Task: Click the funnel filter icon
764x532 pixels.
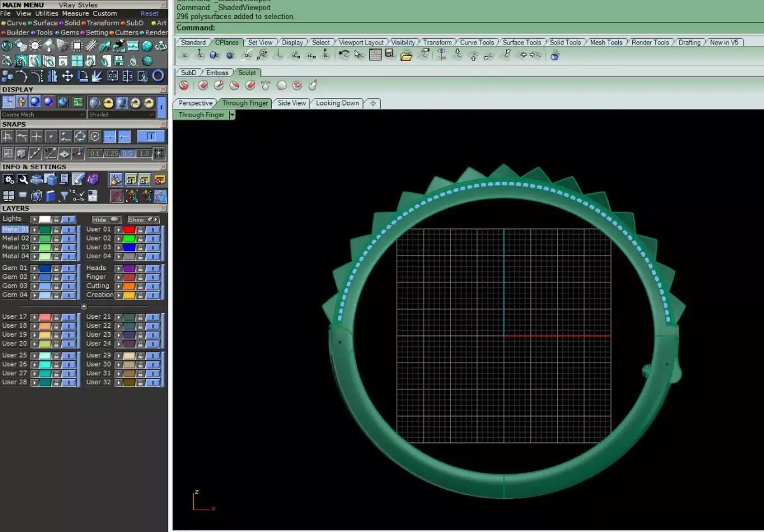Action: point(64,196)
